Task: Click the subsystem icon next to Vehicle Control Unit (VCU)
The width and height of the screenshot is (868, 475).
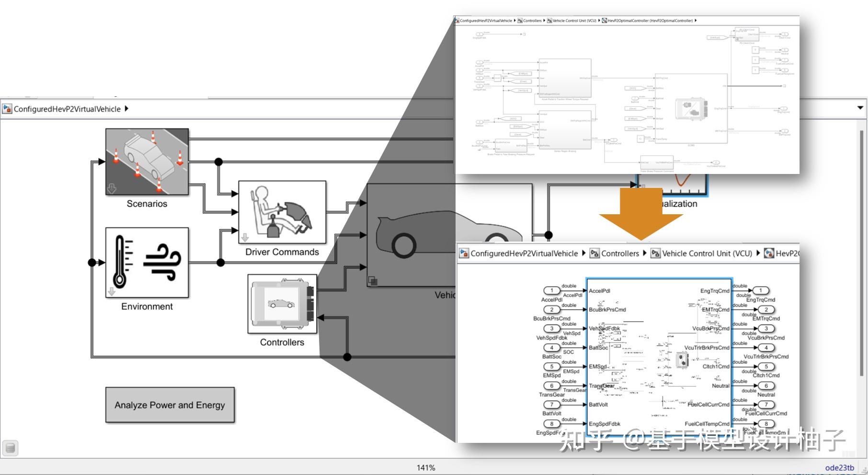Action: [x=654, y=253]
